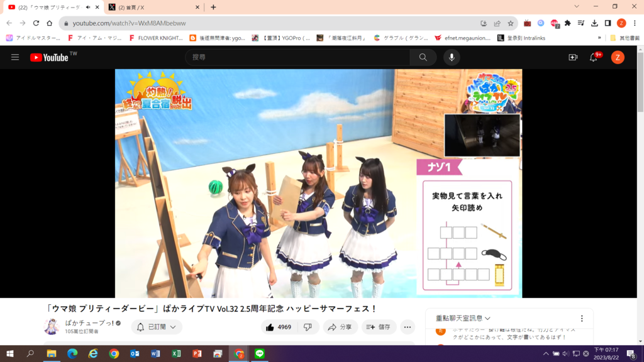Click the YouTube 搜尋 search field
The height and width of the screenshot is (362, 644).
tap(297, 57)
